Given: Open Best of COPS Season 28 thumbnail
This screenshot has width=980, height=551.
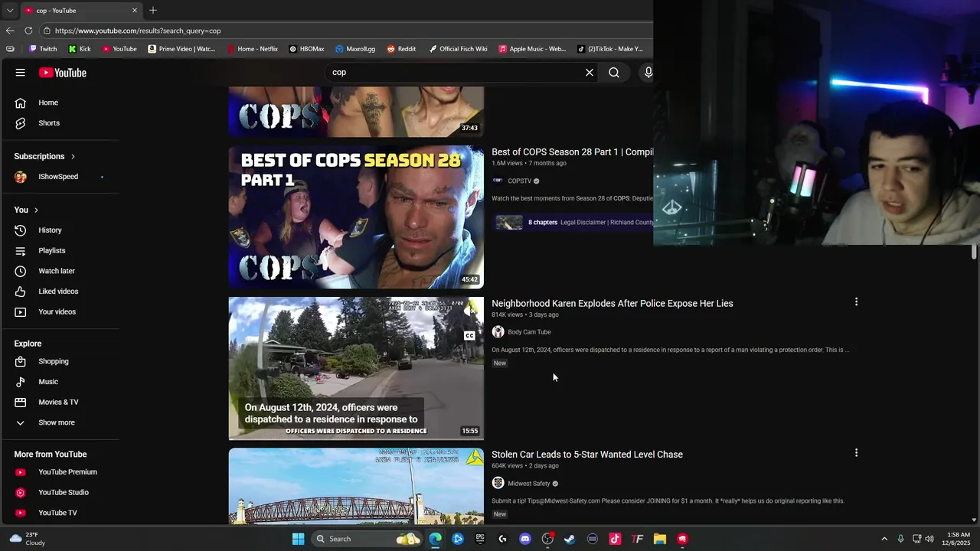Looking at the screenshot, I should [356, 217].
